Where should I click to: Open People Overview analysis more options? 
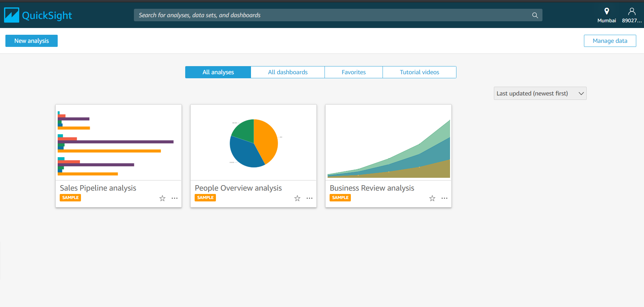coord(309,198)
